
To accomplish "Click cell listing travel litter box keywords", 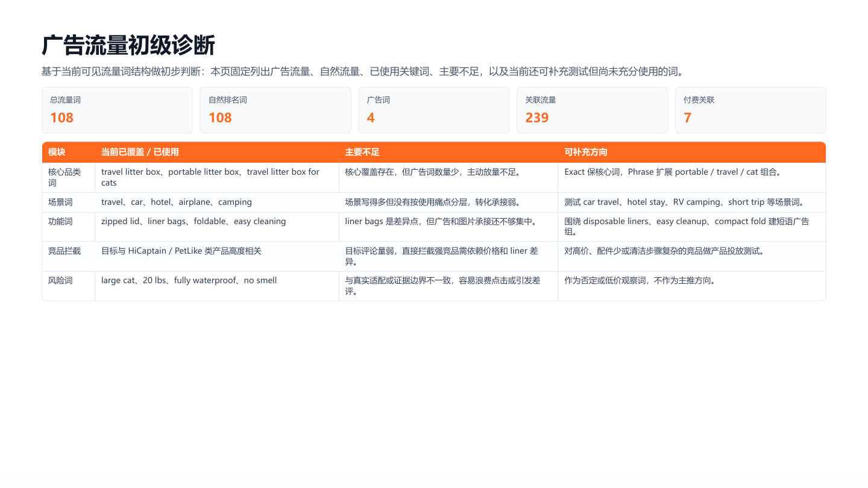I will [x=217, y=178].
